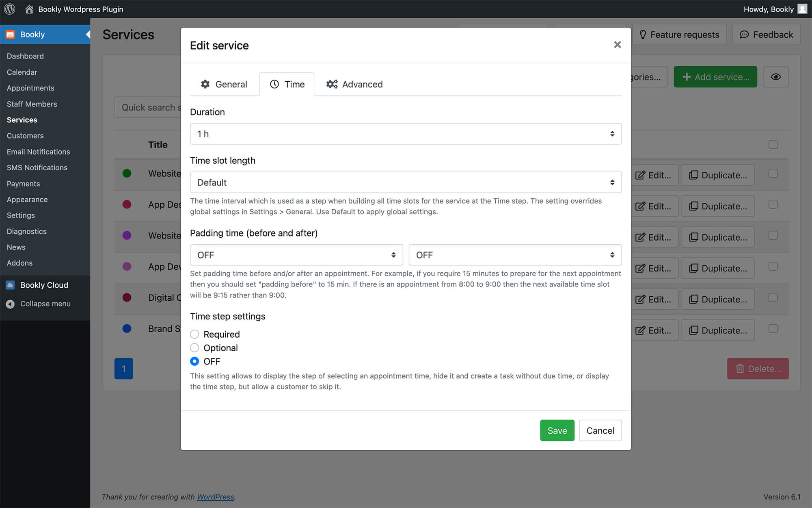This screenshot has height=508, width=812.
Task: Click the WordPress footer link
Action: (x=216, y=497)
